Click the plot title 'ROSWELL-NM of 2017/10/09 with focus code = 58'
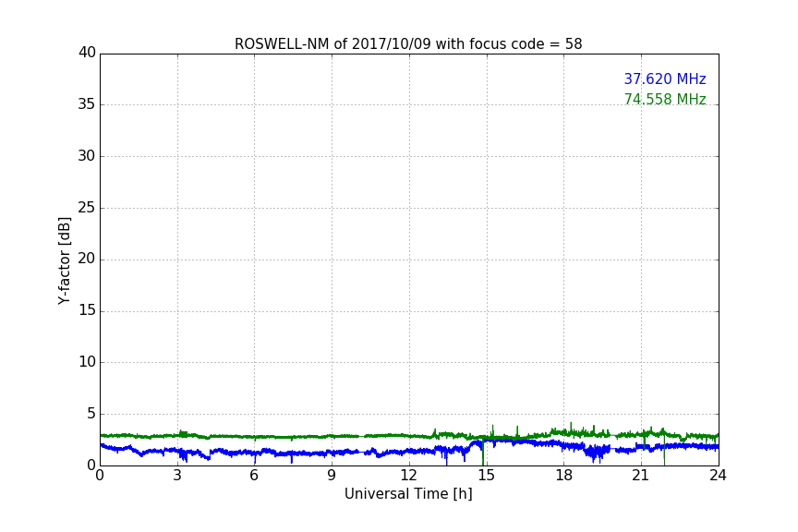The image size is (798, 532). (408, 44)
